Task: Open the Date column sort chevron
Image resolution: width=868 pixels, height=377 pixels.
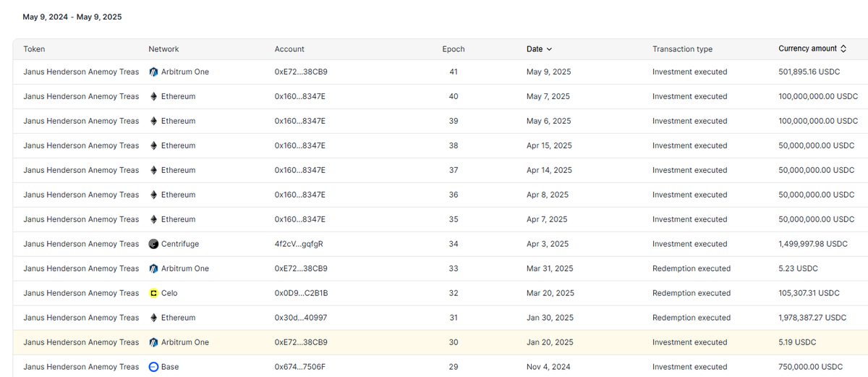Action: click(x=549, y=49)
